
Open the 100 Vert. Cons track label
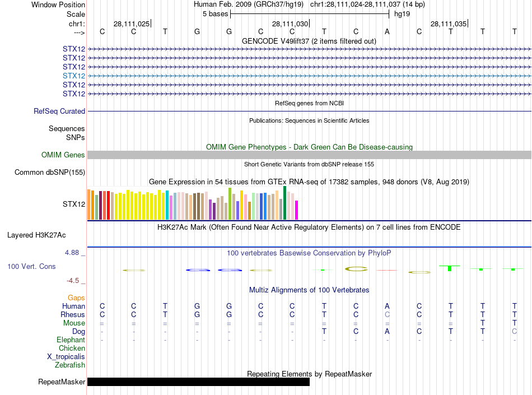32,267
